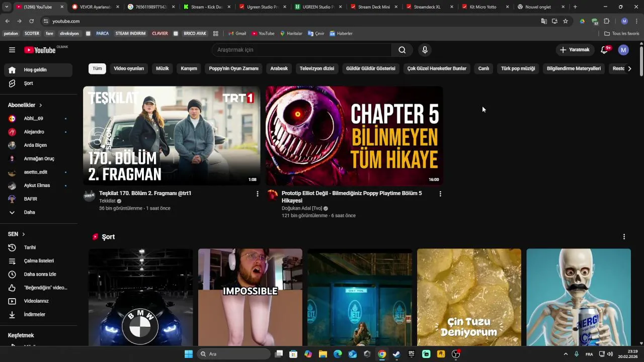Open Çalma listeleri playlists
644x362 pixels.
[38, 261]
